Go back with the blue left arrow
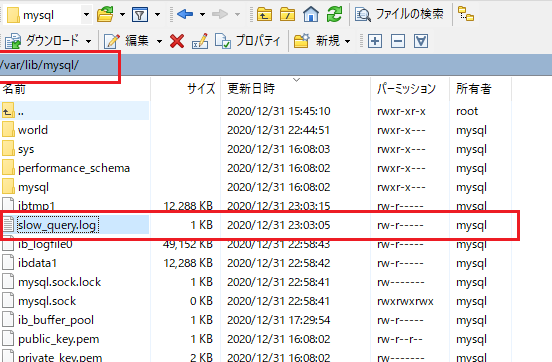This screenshot has width=552, height=362. click(185, 14)
